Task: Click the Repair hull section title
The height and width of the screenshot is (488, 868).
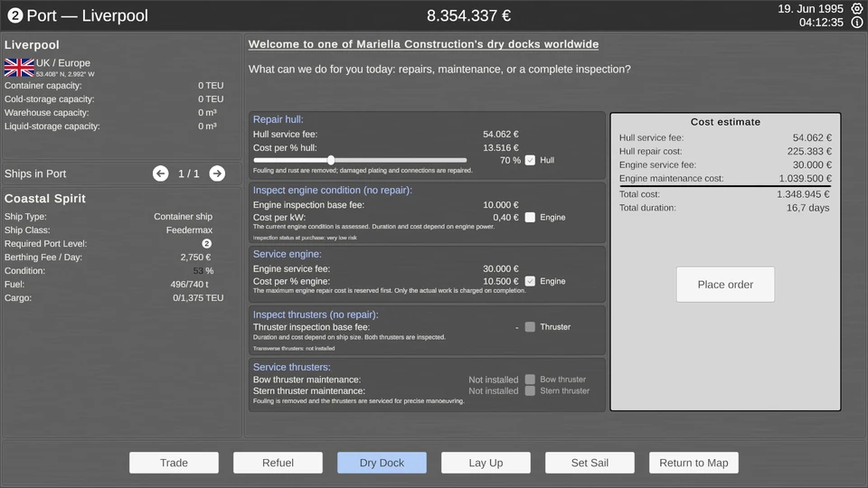Action: click(x=278, y=119)
